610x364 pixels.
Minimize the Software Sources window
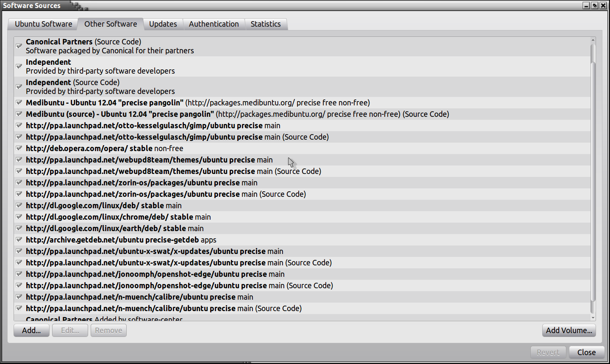tap(586, 6)
